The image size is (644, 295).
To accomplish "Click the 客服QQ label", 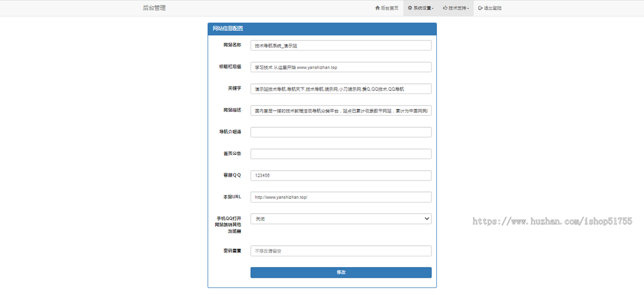I will (x=232, y=175).
